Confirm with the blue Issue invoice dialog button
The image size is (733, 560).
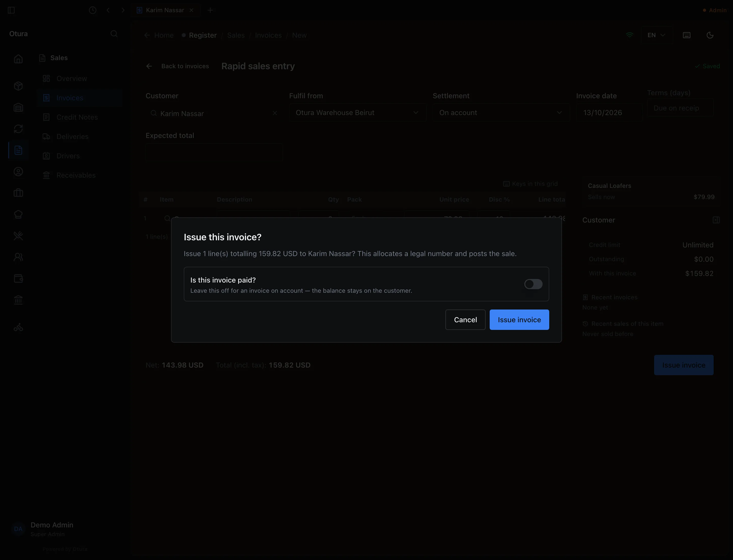point(519,320)
